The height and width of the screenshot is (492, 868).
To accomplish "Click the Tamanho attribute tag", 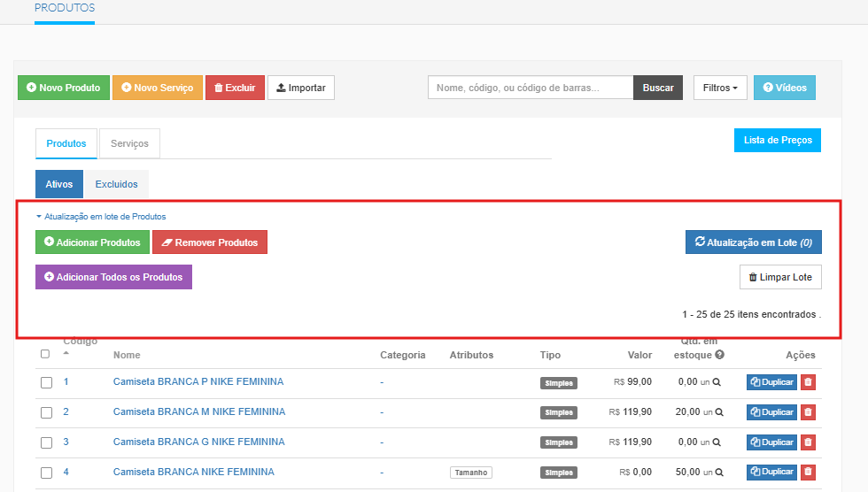I will (470, 473).
